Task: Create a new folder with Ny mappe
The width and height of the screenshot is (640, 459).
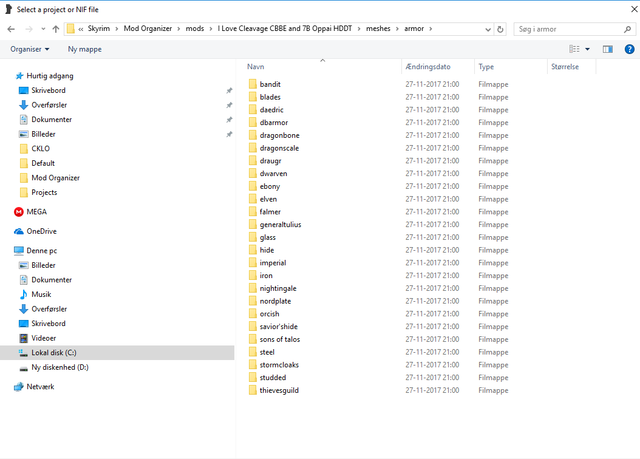Action: (84, 49)
